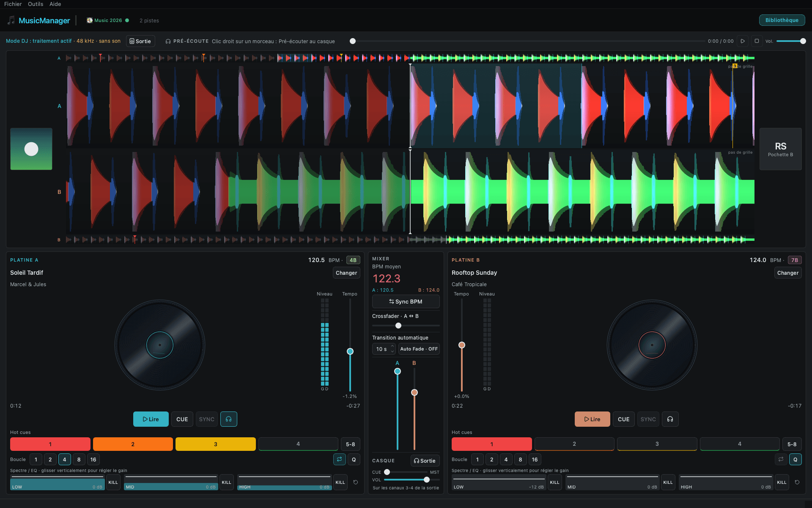
Task: Trigger red hot cue 1 on Platine A
Action: tap(50, 444)
